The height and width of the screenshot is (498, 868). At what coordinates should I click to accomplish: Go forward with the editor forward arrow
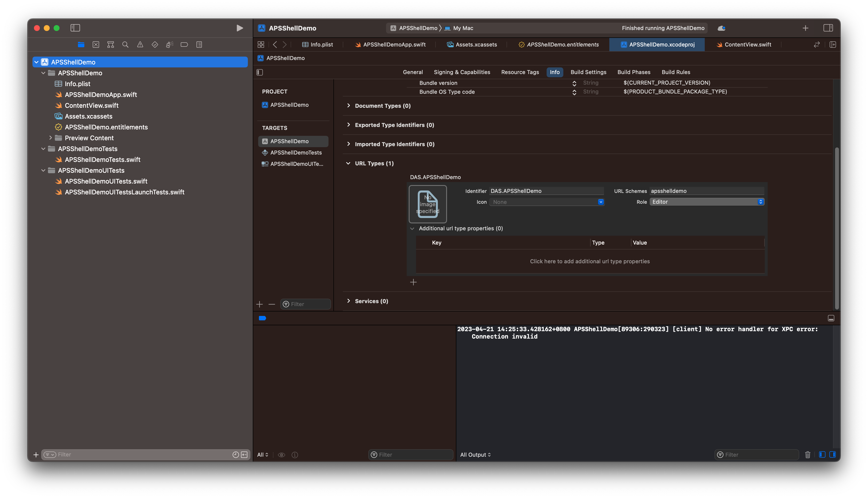coord(285,45)
